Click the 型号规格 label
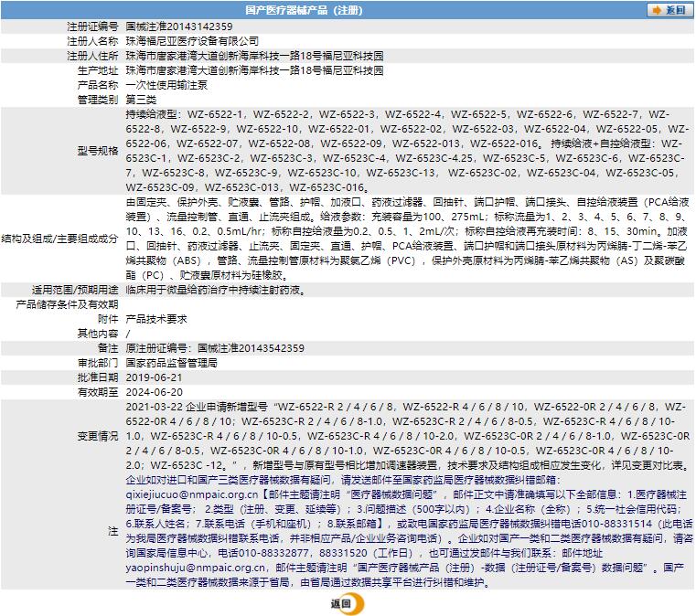 tap(98, 151)
